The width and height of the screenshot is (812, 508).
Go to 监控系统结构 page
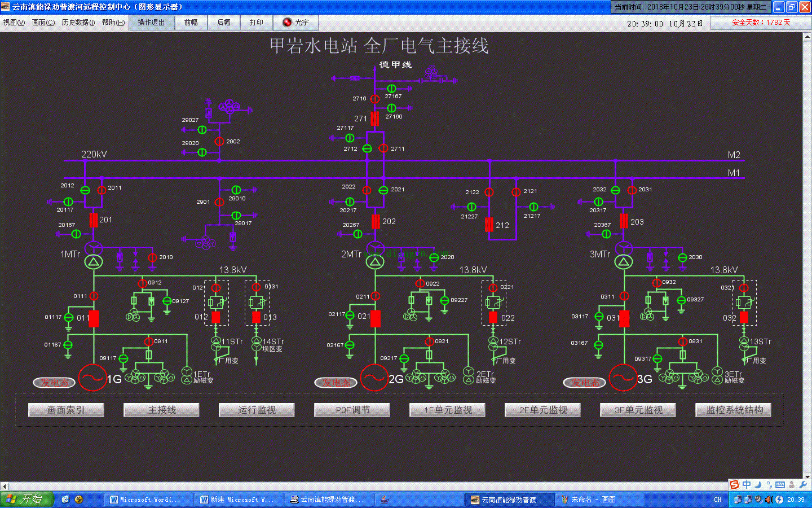733,410
